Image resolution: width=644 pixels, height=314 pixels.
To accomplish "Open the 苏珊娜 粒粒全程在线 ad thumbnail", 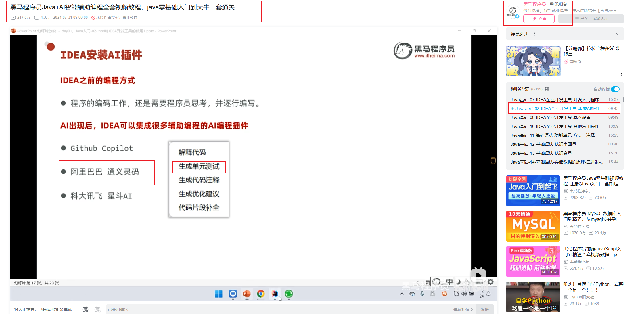I will pyautogui.click(x=533, y=61).
